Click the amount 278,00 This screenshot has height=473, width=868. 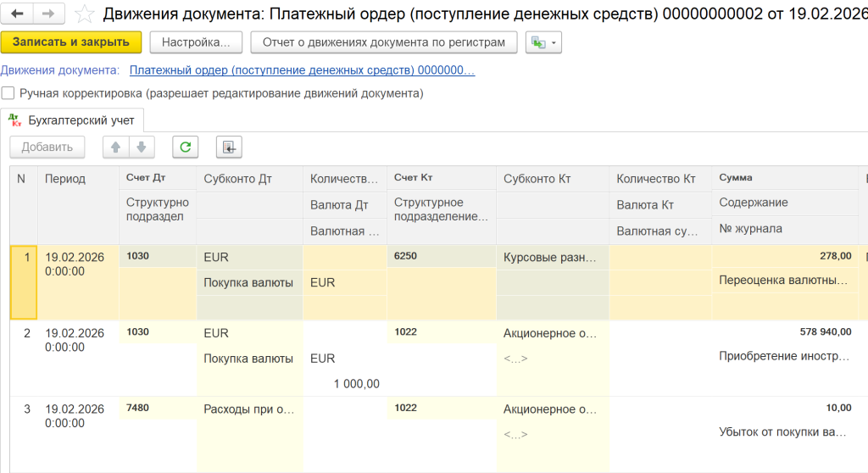(x=784, y=256)
